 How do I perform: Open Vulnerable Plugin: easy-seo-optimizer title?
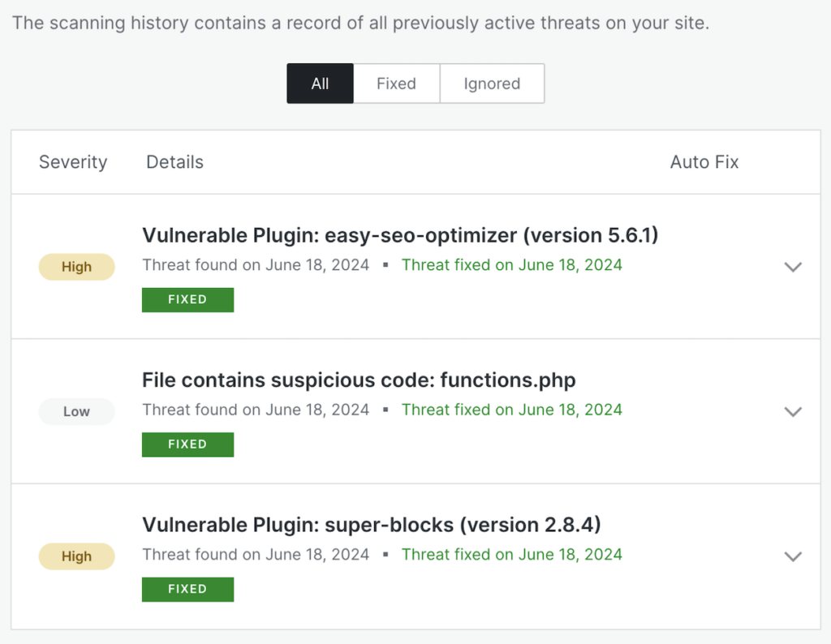coord(399,235)
